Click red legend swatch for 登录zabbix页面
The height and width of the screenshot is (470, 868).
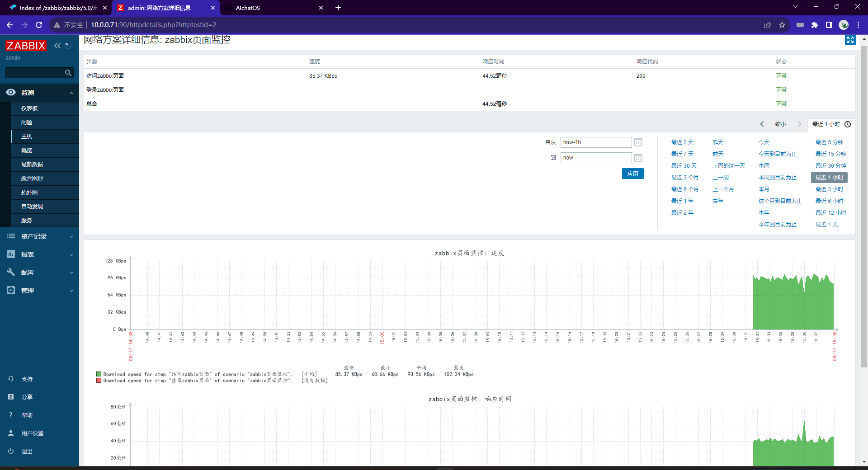point(99,381)
